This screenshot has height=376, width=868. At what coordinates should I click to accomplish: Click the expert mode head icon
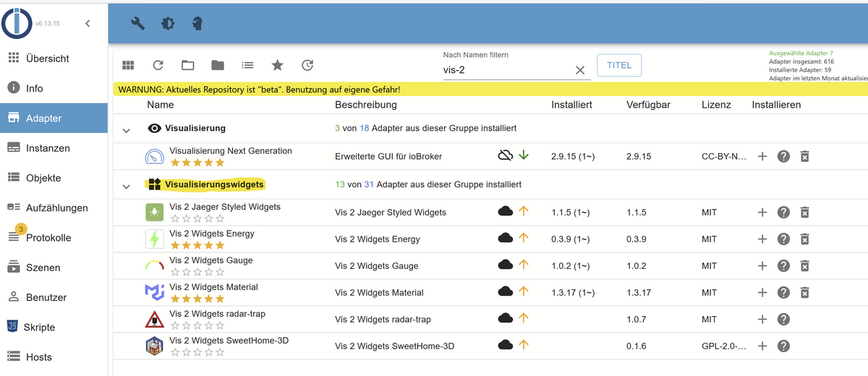point(197,24)
